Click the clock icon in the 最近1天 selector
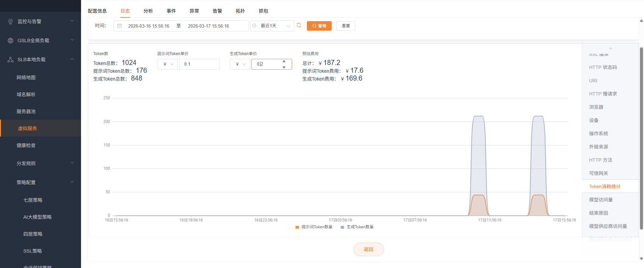The height and width of the screenshot is (268, 644). tap(255, 26)
